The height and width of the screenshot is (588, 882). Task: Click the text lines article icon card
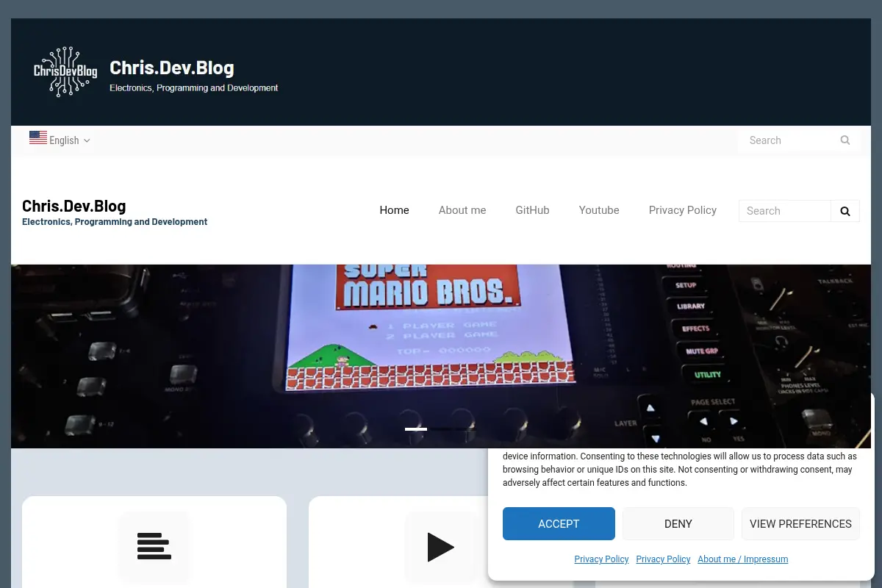(154, 546)
